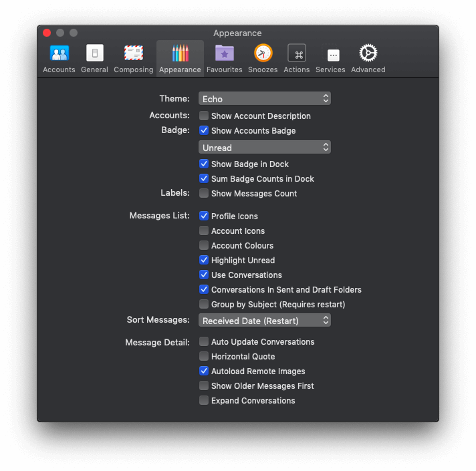
Task: Open Sort Messages Received Date dropdown
Action: click(265, 321)
